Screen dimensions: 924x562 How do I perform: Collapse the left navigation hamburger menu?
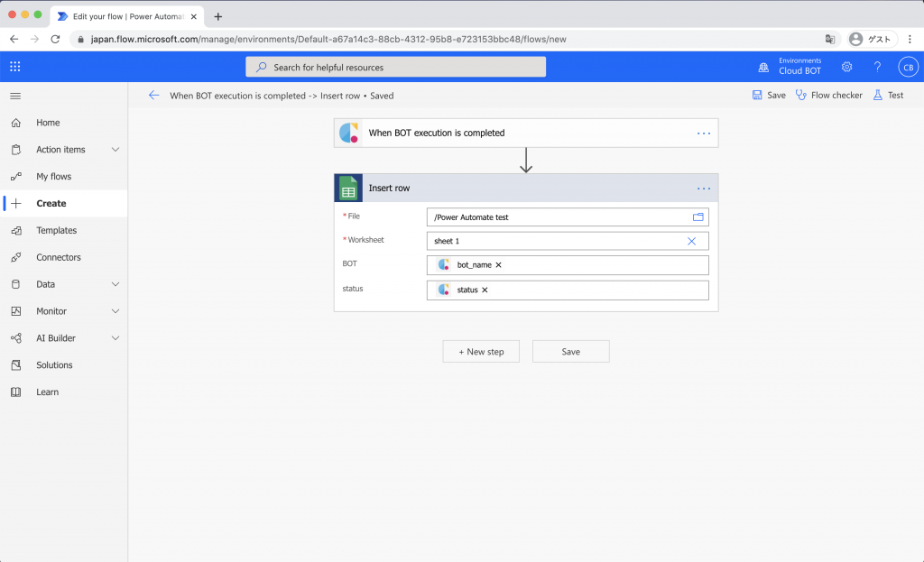(x=15, y=96)
